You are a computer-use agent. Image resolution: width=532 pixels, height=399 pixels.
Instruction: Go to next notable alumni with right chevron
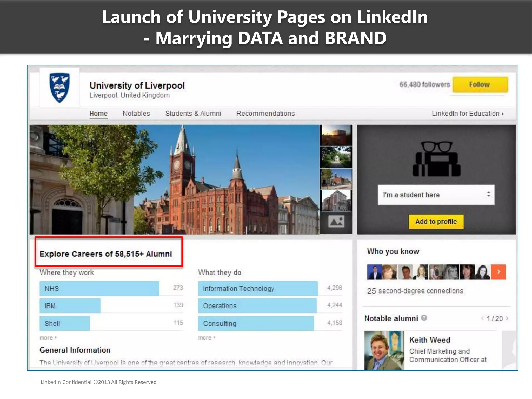pos(507,318)
